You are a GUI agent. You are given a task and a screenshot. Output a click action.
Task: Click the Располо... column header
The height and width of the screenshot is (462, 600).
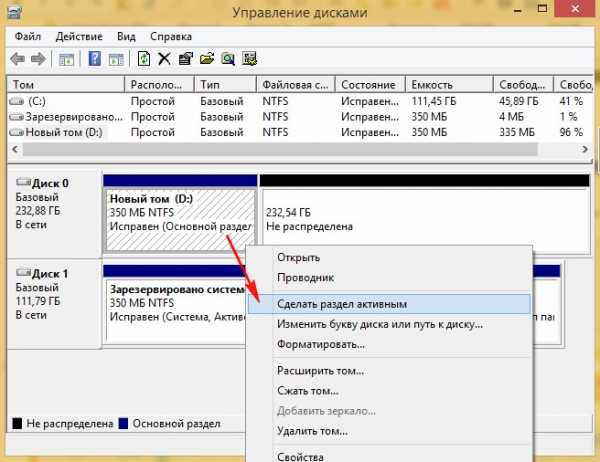click(160, 85)
